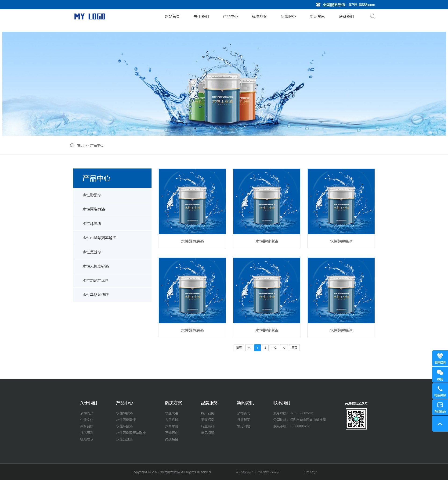Image resolution: width=448 pixels, height=480 pixels.
Task: Select 水性环氧漆 category in sidebar
Action: coord(92,223)
